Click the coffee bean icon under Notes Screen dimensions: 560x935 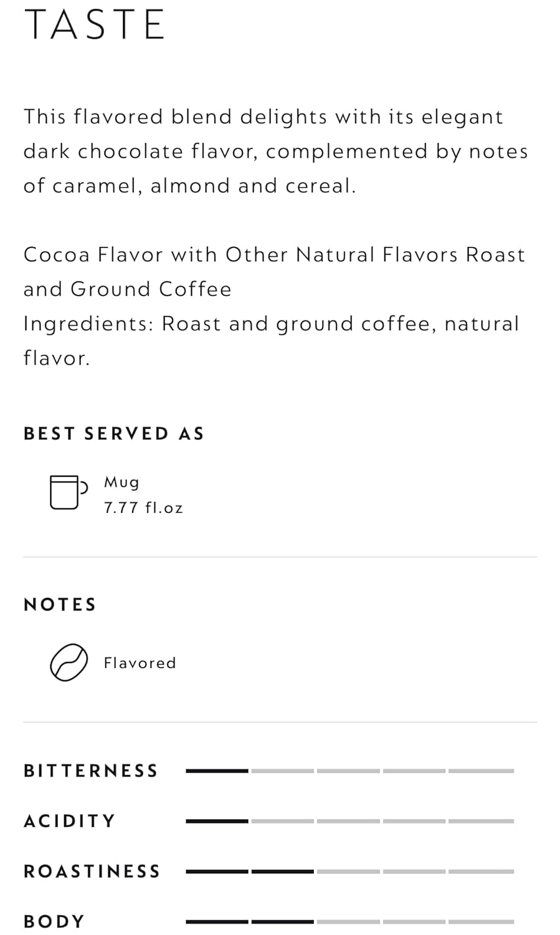click(x=68, y=662)
